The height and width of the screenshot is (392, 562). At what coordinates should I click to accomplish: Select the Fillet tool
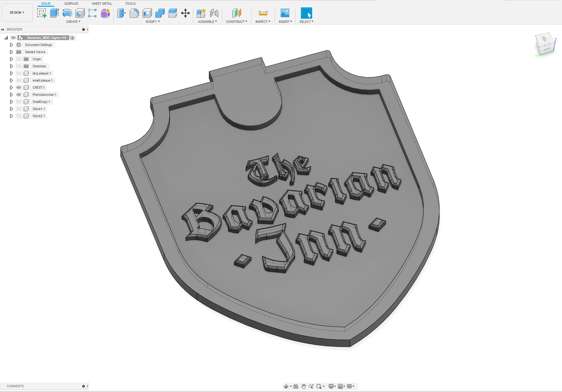coord(134,13)
